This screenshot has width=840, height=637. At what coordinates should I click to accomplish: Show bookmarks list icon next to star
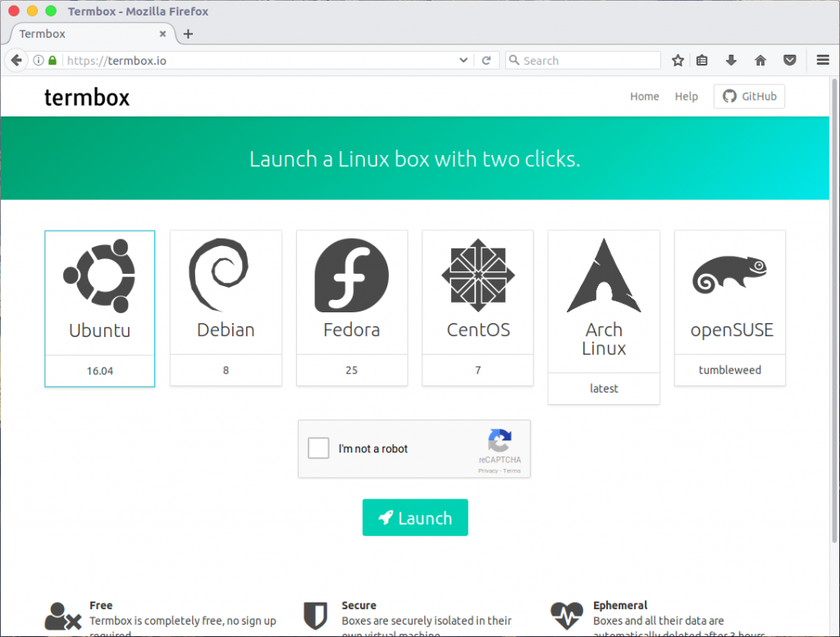coord(702,60)
